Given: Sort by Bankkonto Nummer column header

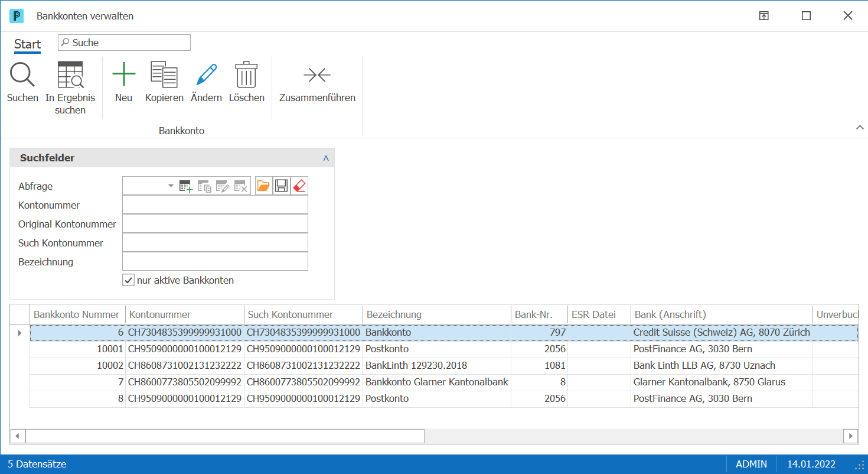Looking at the screenshot, I should tap(77, 314).
